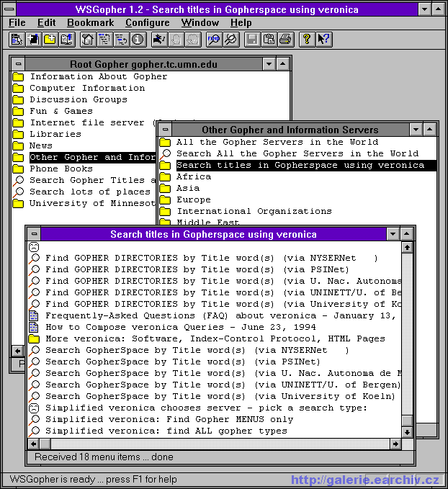Viewport: 448px width, 489px height.
Task: Click the folder icon beside Africa
Action: pyautogui.click(x=165, y=177)
